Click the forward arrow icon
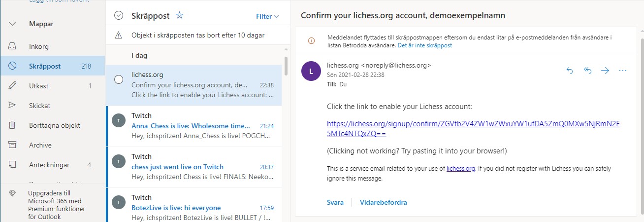The height and width of the screenshot is (222, 644). tap(605, 71)
